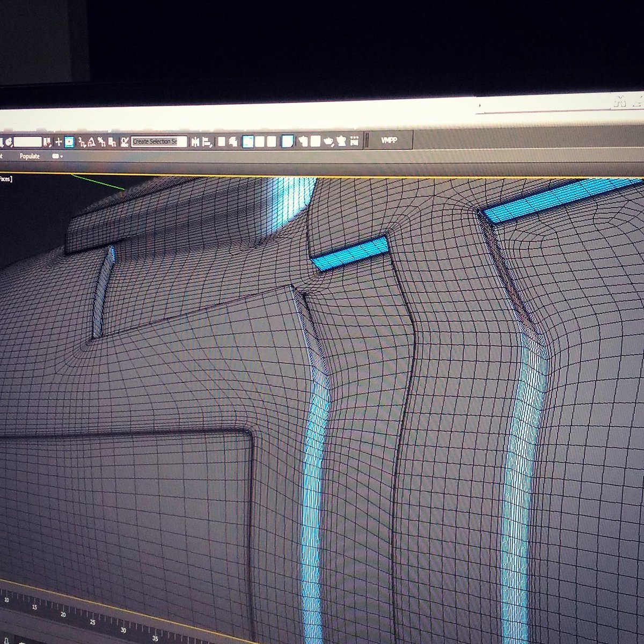Open the Curve Editor icon
The height and width of the screenshot is (644, 644).
tap(260, 141)
